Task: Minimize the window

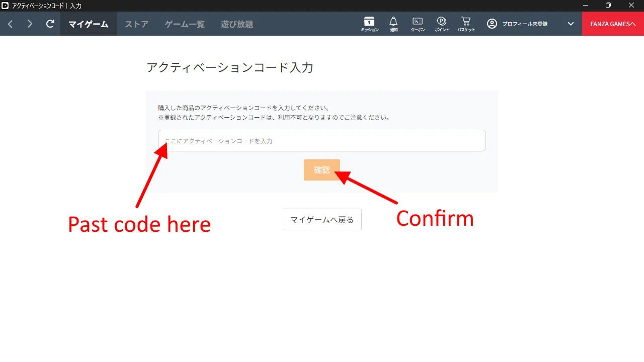Action: tap(585, 6)
